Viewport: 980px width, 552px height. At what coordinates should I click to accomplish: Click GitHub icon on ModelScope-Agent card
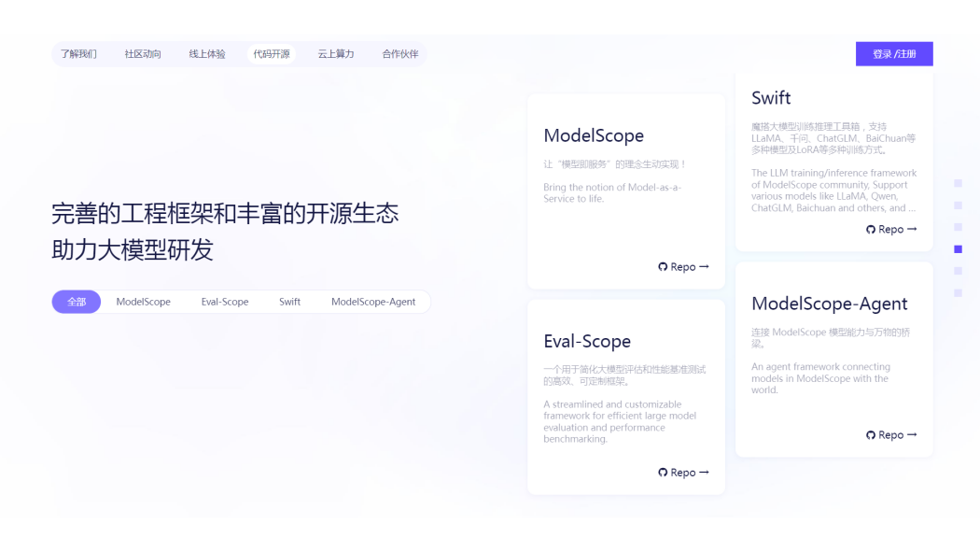point(871,435)
